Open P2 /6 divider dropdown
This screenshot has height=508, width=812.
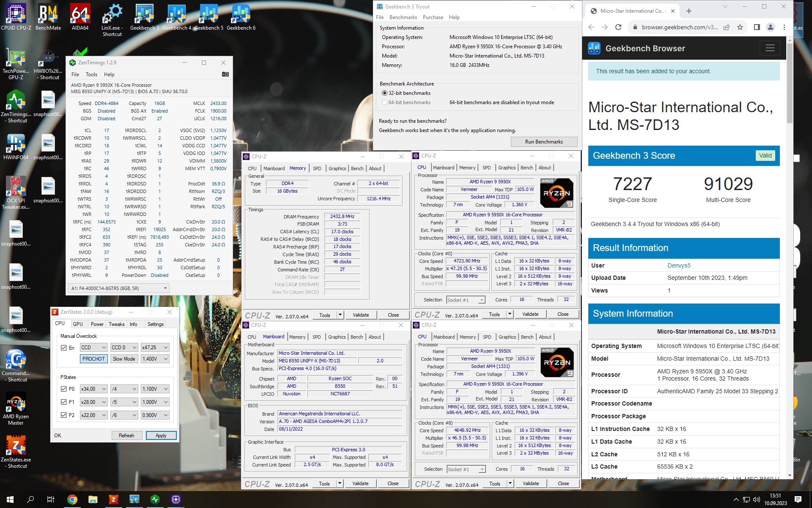pyautogui.click(x=124, y=415)
